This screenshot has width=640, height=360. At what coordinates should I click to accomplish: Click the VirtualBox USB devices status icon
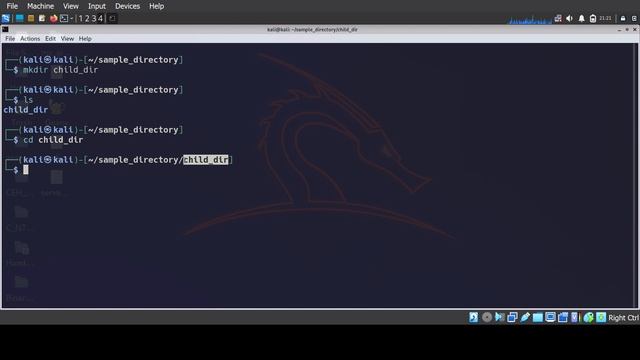[525, 317]
